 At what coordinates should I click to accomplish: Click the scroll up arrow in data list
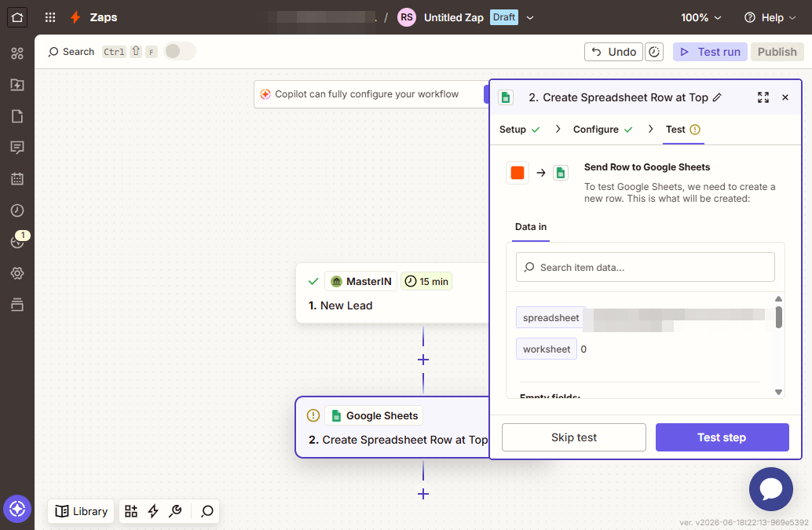click(778, 298)
